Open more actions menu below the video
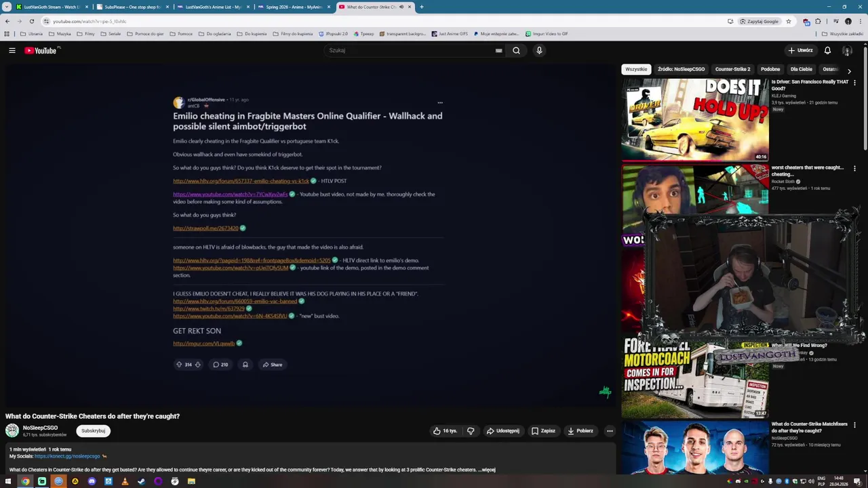 [610, 430]
